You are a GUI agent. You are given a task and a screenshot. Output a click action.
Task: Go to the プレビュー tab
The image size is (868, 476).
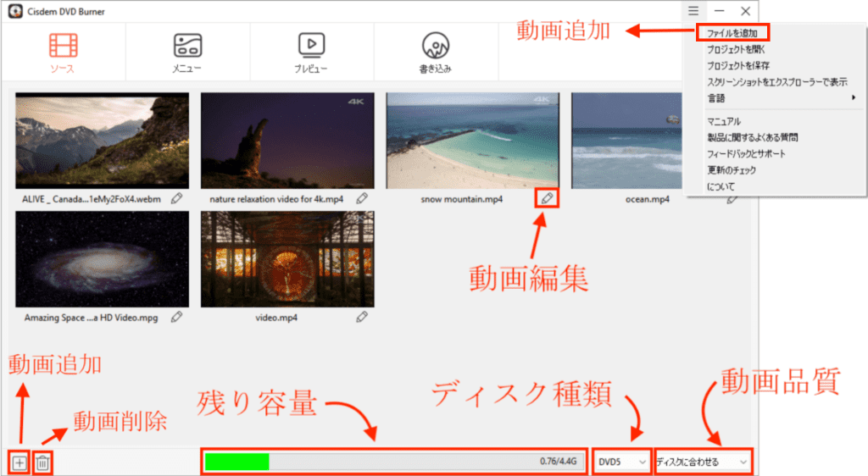click(x=311, y=53)
